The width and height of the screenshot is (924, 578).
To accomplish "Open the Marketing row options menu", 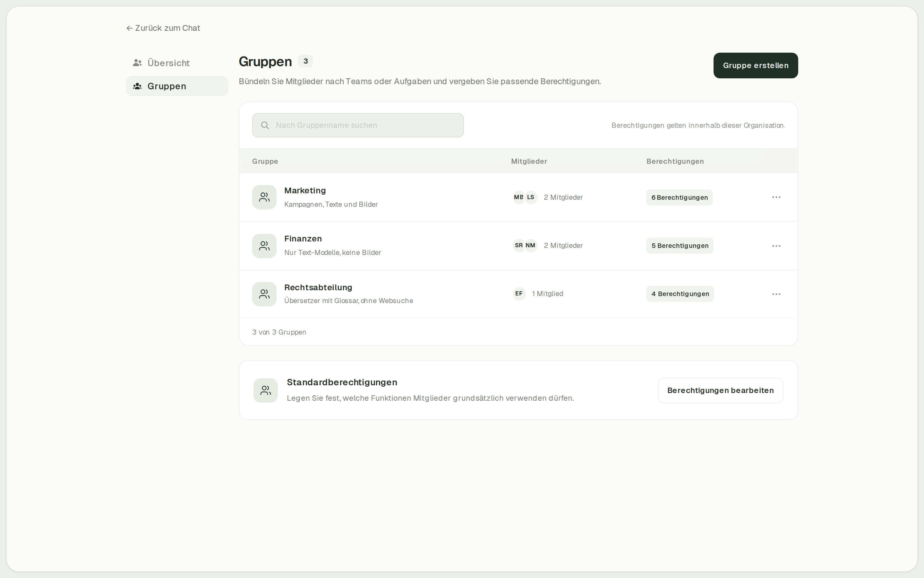I will pos(776,197).
